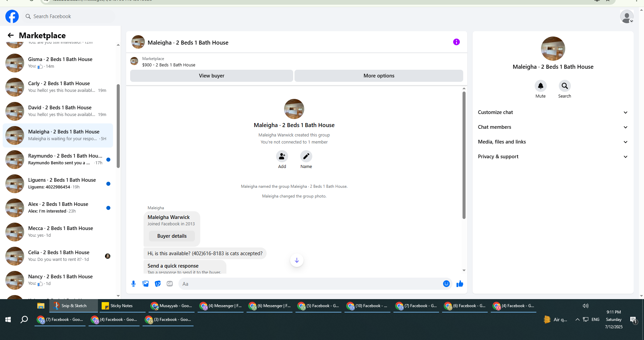The height and width of the screenshot is (340, 644).
Task: Open Mecca 2 Beds 1 Bath House chat
Action: 58,232
